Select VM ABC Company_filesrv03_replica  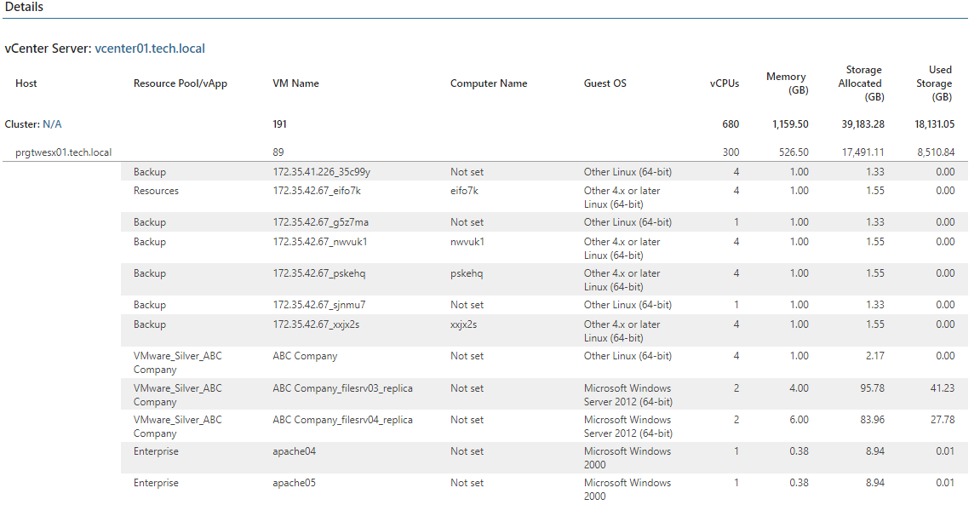click(342, 388)
